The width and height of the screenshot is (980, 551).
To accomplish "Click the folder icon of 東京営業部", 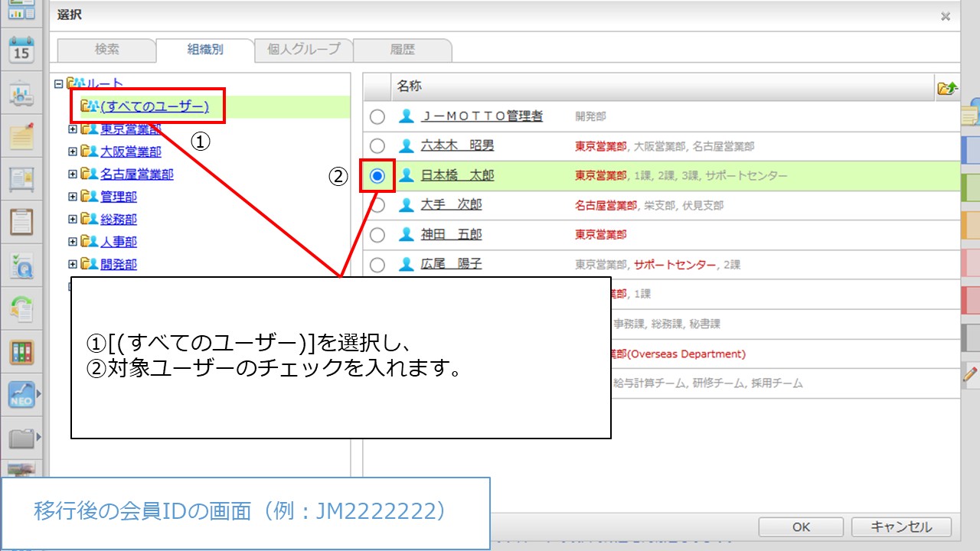I will pos(90,129).
